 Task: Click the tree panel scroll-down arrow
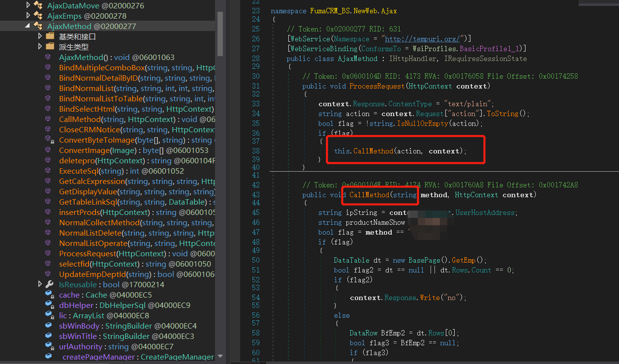(220, 356)
